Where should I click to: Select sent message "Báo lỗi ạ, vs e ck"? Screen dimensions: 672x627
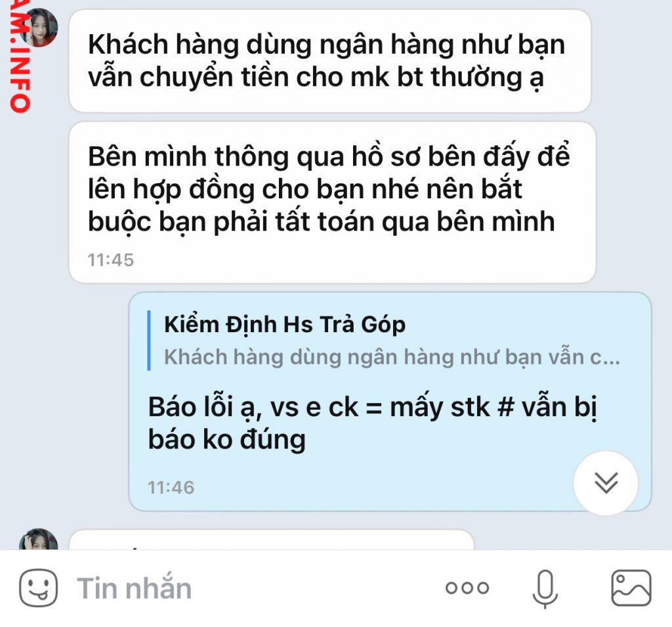click(x=390, y=402)
